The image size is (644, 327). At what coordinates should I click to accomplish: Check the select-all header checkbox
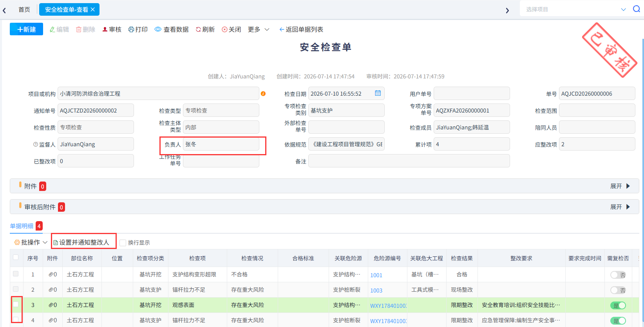point(16,257)
